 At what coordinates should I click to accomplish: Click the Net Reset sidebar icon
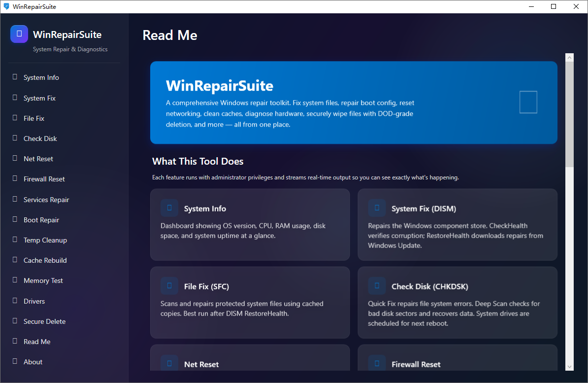15,158
